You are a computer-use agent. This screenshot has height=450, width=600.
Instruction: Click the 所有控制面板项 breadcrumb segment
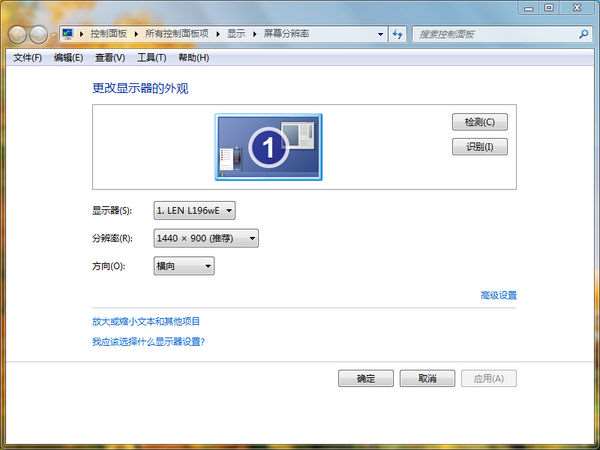[177, 34]
